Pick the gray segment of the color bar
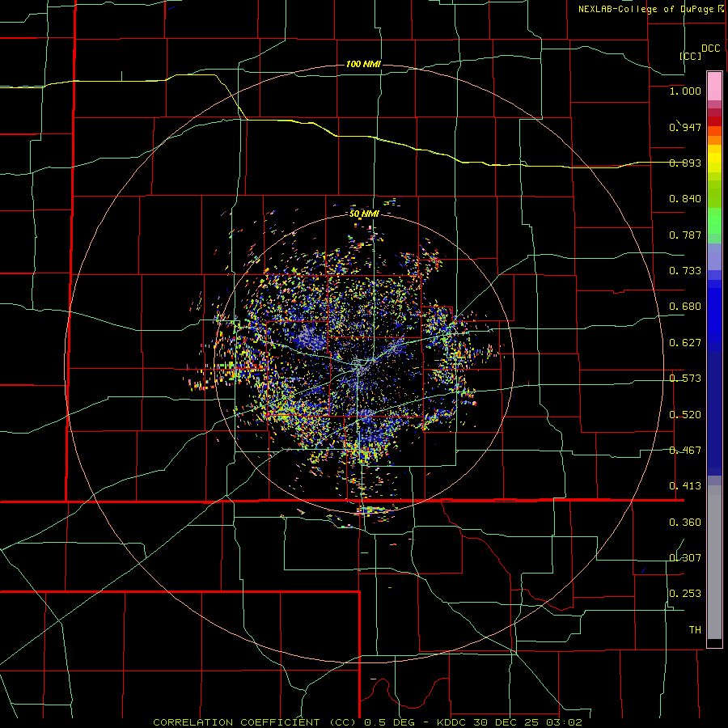Image resolution: width=728 pixels, height=728 pixels. tap(714, 562)
